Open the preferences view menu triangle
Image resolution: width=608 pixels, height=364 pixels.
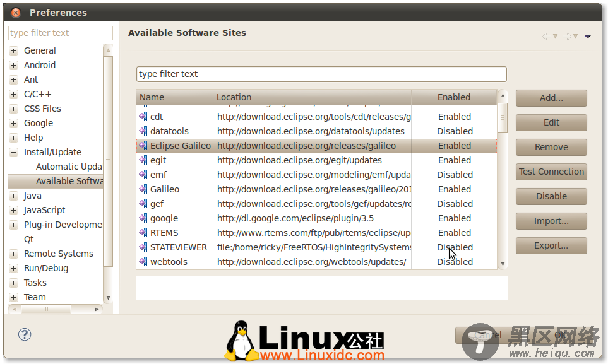pyautogui.click(x=587, y=37)
